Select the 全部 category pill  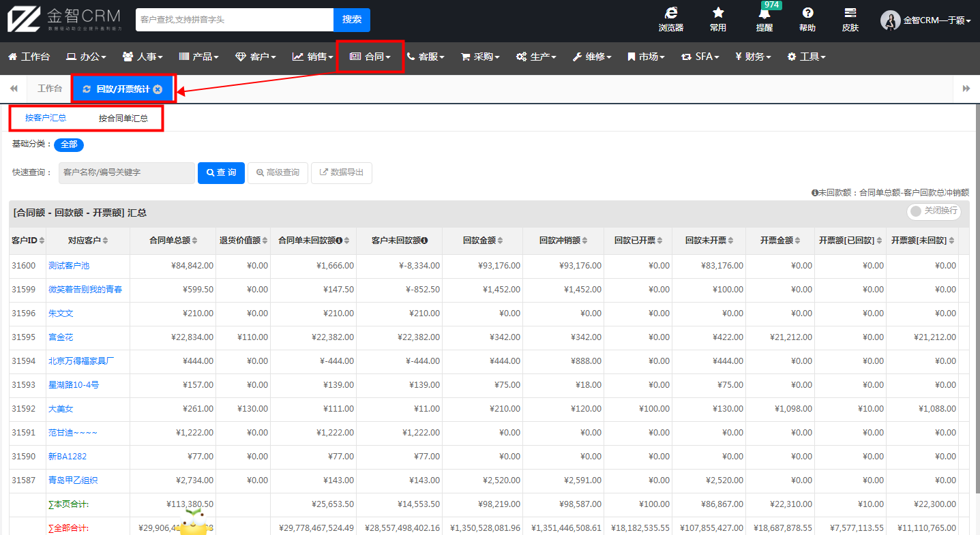(69, 144)
